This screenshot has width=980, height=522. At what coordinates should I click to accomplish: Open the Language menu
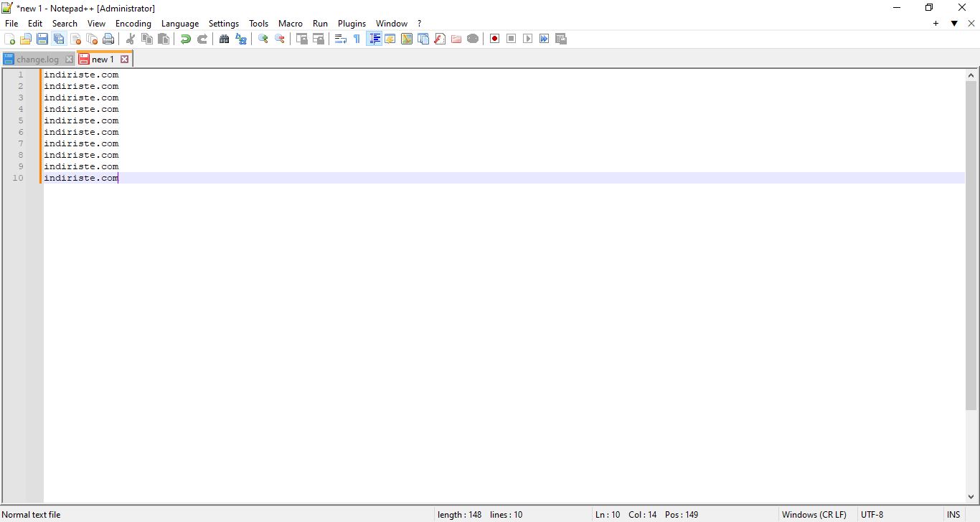coord(180,24)
